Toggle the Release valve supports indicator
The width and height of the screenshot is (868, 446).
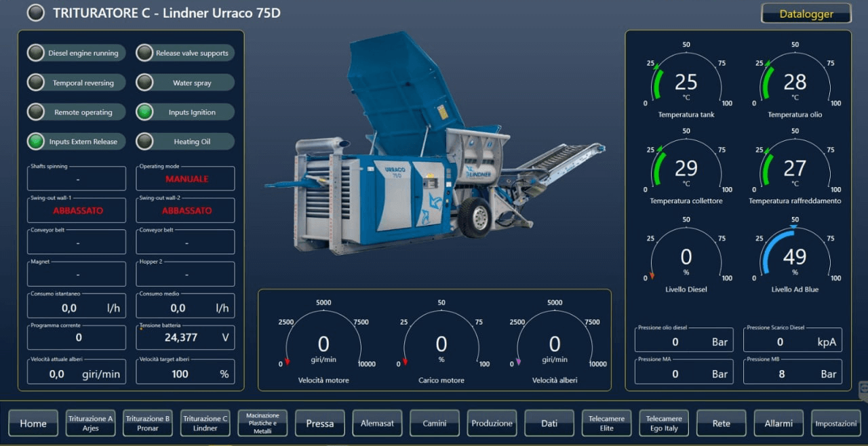(185, 53)
